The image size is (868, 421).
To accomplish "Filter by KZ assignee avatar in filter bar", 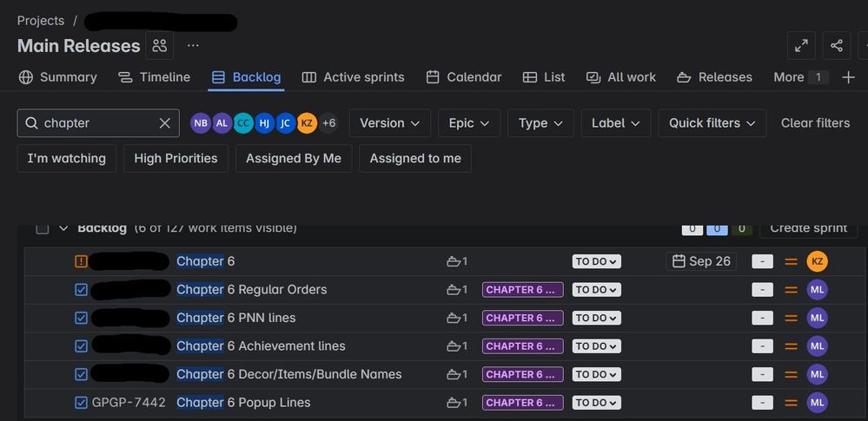I will point(307,122).
